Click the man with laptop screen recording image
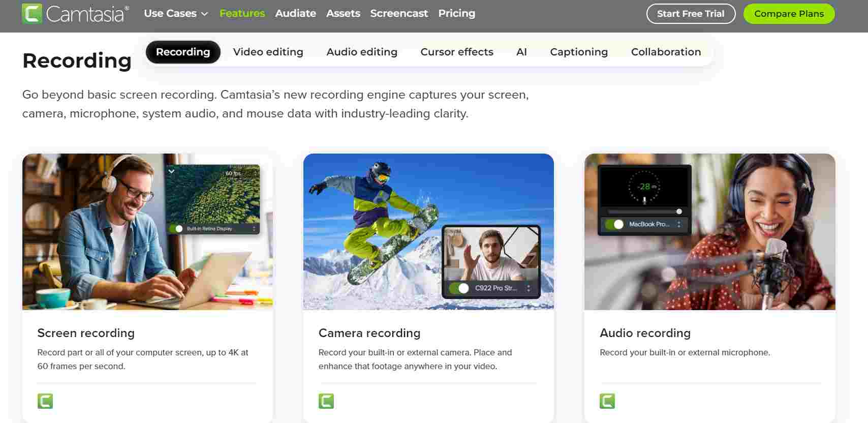Image resolution: width=868 pixels, height=423 pixels. tap(147, 232)
